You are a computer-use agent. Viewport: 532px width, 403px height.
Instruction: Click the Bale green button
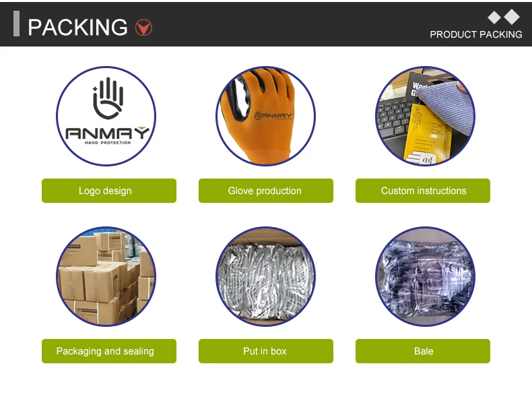pyautogui.click(x=423, y=351)
